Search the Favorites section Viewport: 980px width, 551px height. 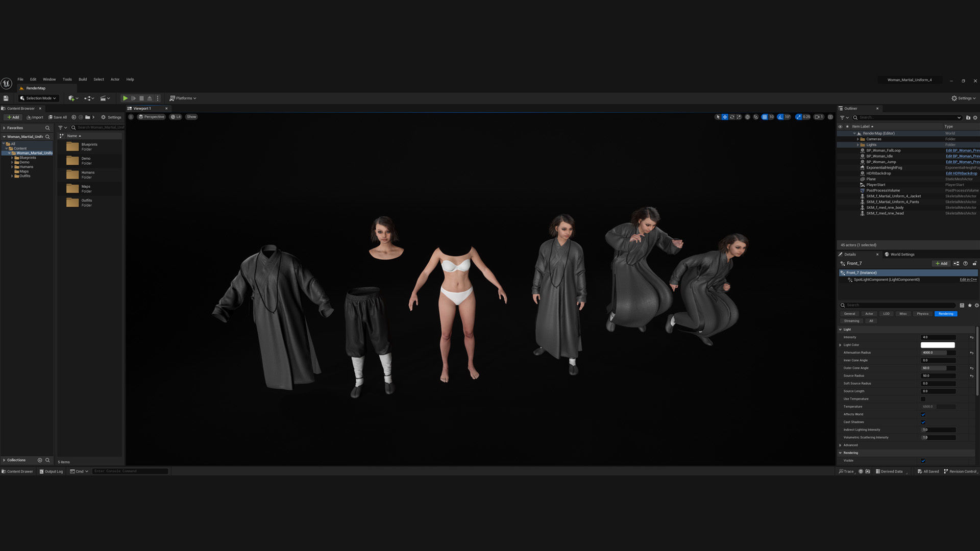[x=47, y=128]
